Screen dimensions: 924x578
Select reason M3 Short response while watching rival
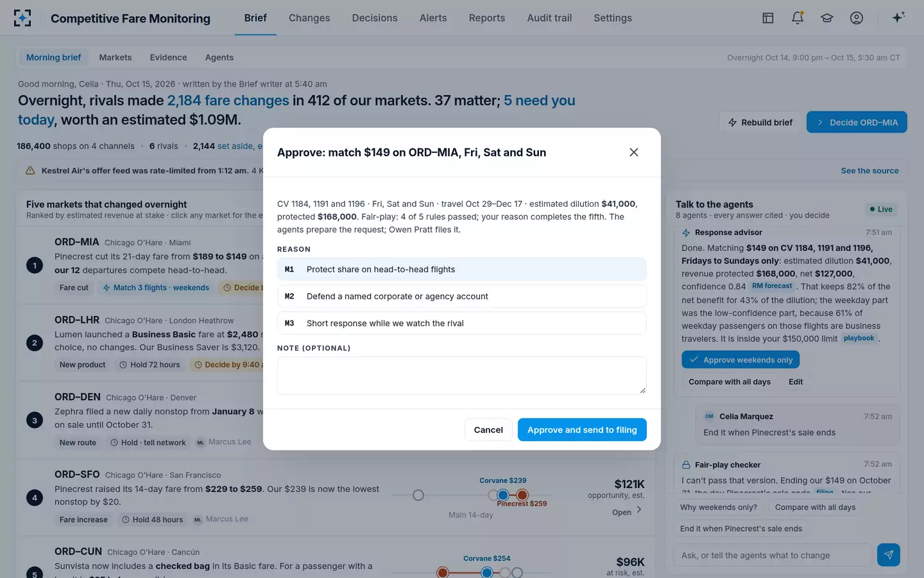coord(461,323)
